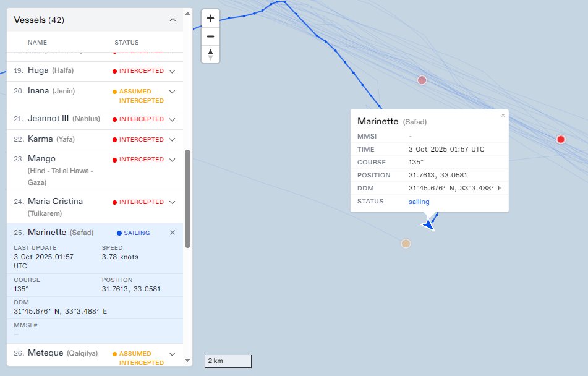588x376 pixels.
Task: Open Meteque (Qalqilya) vessel entry
Action: tap(46, 353)
